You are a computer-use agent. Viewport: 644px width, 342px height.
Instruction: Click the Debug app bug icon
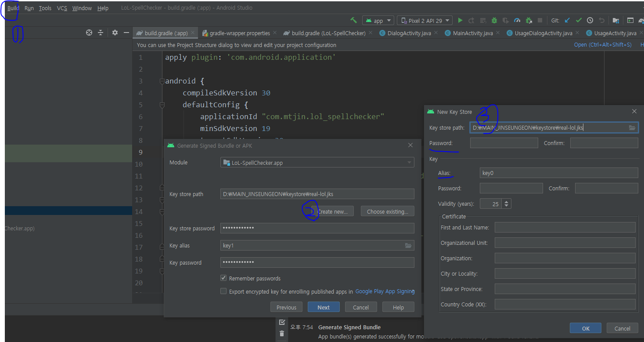coord(494,20)
